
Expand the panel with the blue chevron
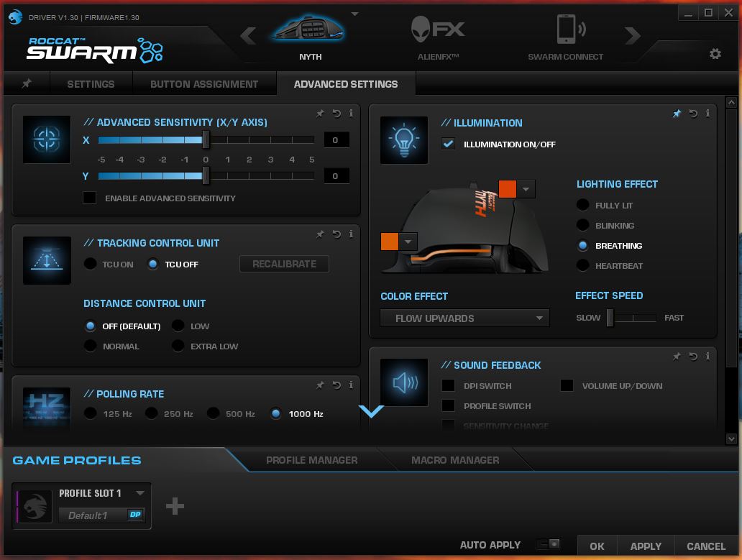pyautogui.click(x=371, y=411)
